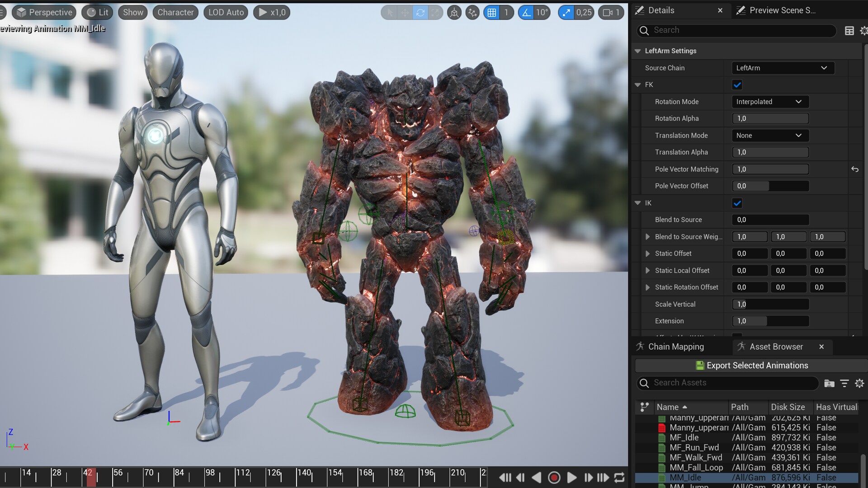Disable the IK checkbox
The image size is (868, 488).
737,203
